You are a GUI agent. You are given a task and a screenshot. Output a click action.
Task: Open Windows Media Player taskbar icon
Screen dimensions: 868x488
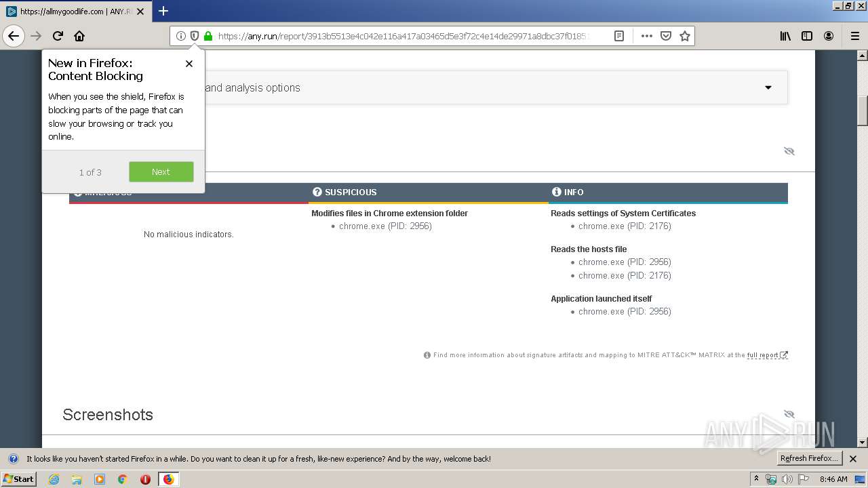click(100, 479)
